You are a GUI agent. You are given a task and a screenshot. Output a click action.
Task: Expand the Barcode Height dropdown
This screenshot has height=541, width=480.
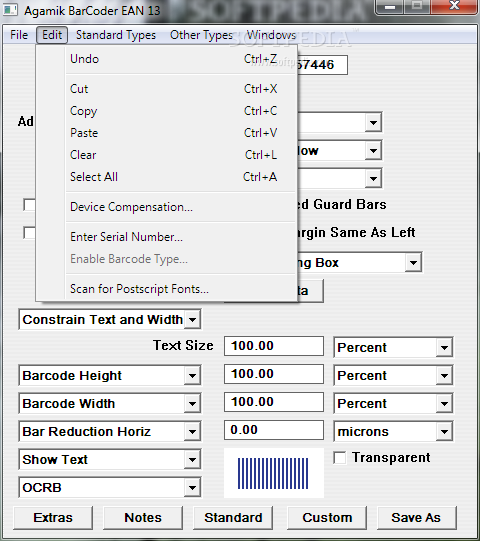tap(193, 375)
